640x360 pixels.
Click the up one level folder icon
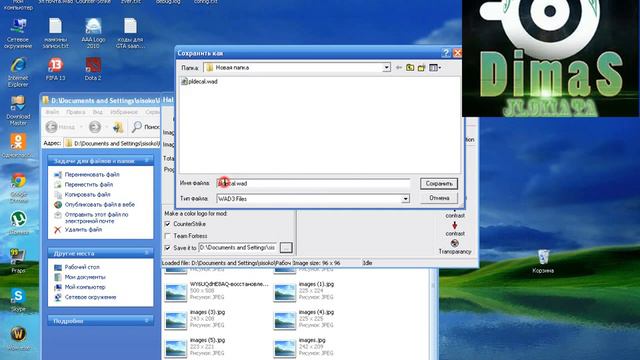click(410, 68)
